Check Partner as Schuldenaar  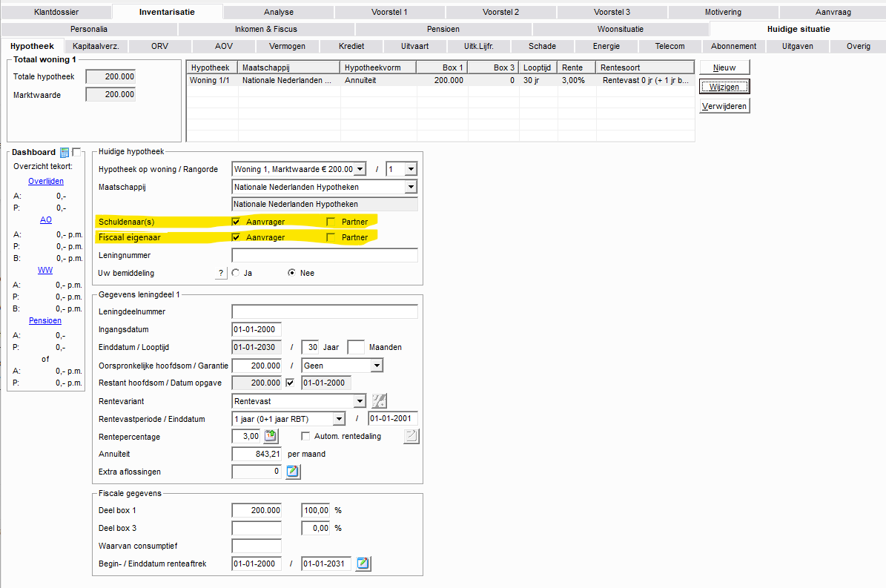[331, 221]
